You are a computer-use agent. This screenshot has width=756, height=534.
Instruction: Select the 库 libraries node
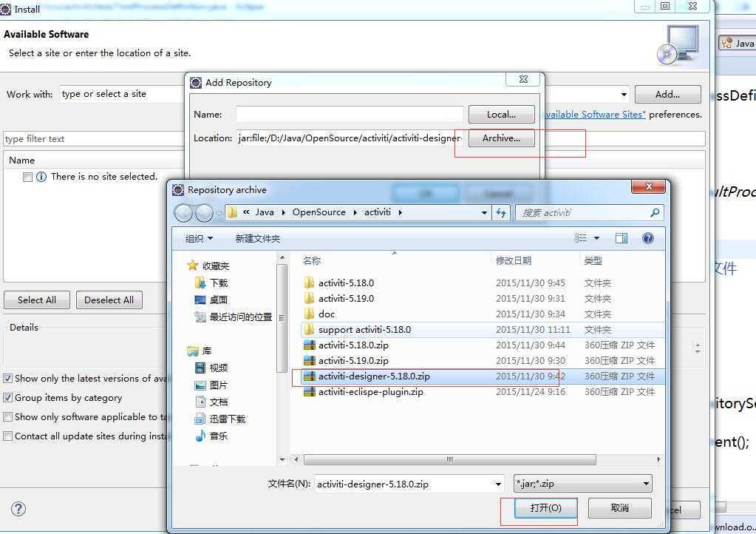(199, 351)
